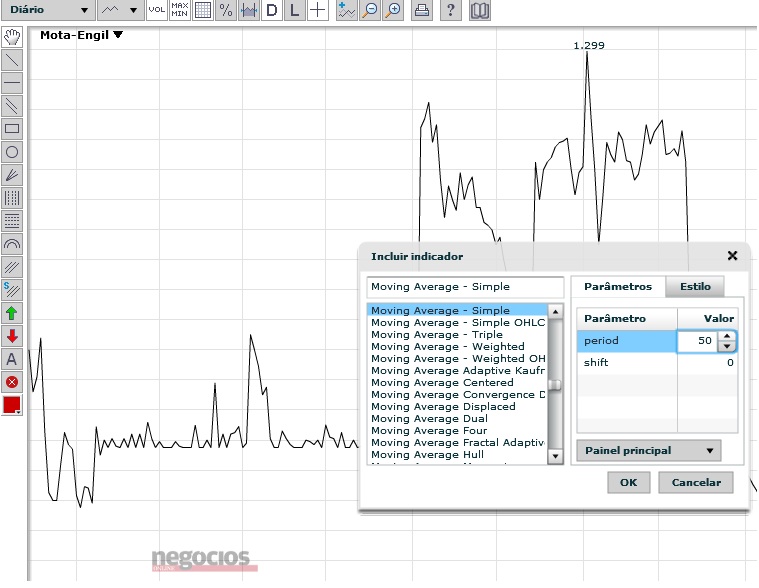Toggle MAX MIN value labels

[180, 10]
